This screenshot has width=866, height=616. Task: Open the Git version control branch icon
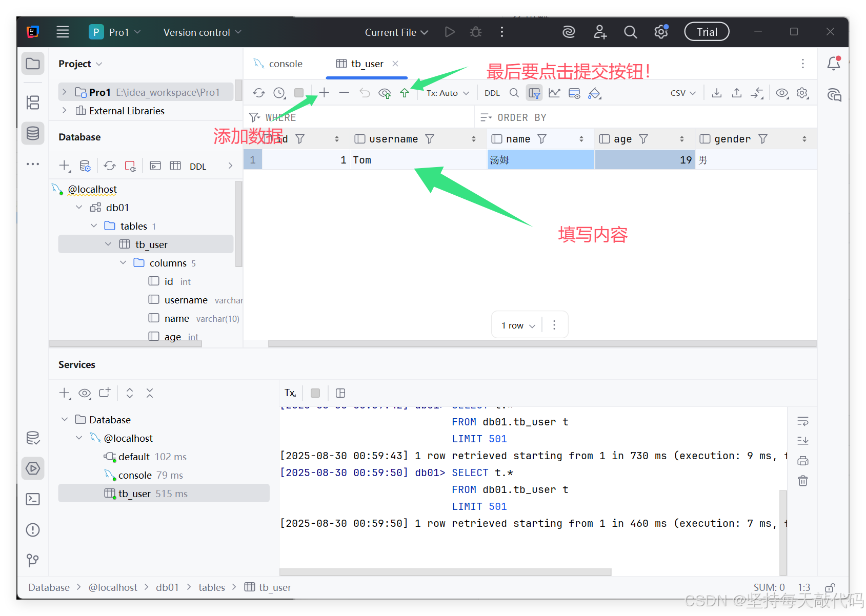click(33, 560)
